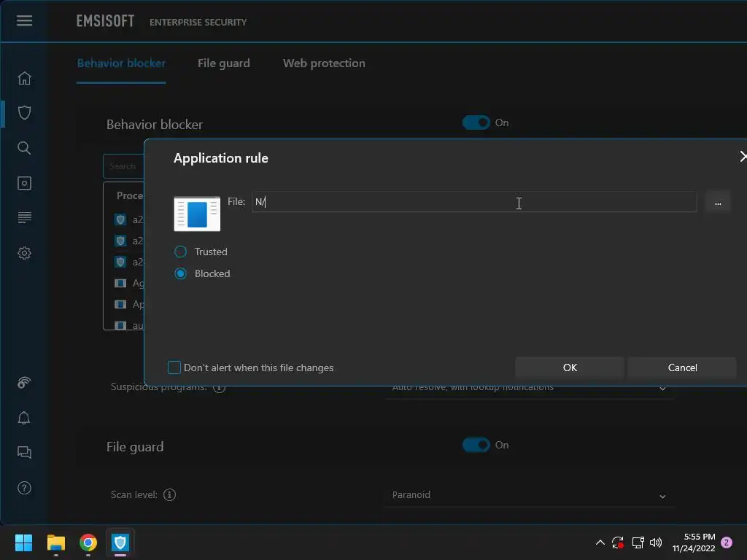Image resolution: width=747 pixels, height=560 pixels.
Task: Click EMSISOFT logo in header
Action: coord(105,21)
